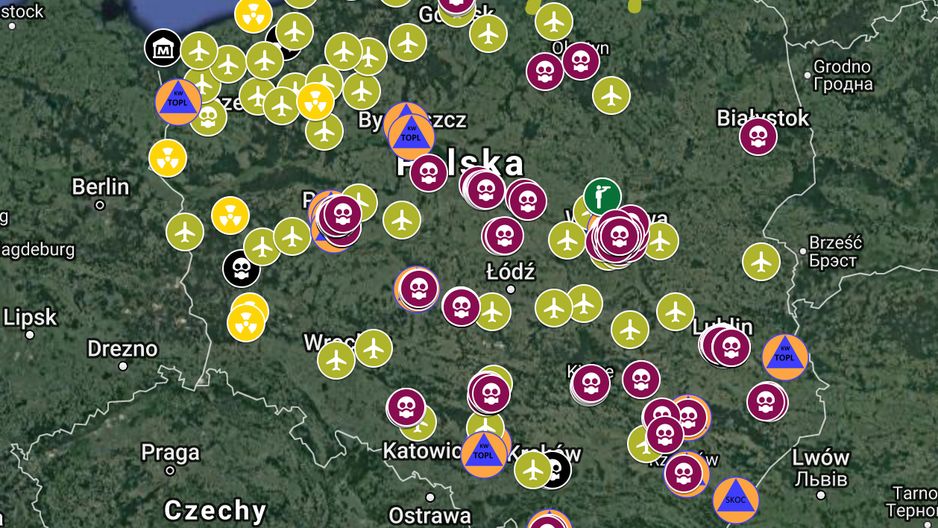The width and height of the screenshot is (938, 528).
Task: Open the KW TOPL marker near Katowice
Action: 483,454
